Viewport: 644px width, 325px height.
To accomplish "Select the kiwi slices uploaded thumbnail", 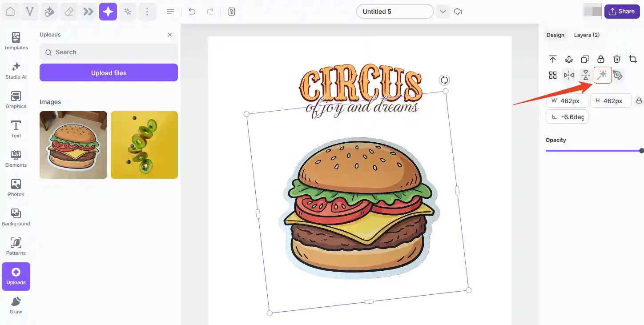I will pyautogui.click(x=144, y=145).
